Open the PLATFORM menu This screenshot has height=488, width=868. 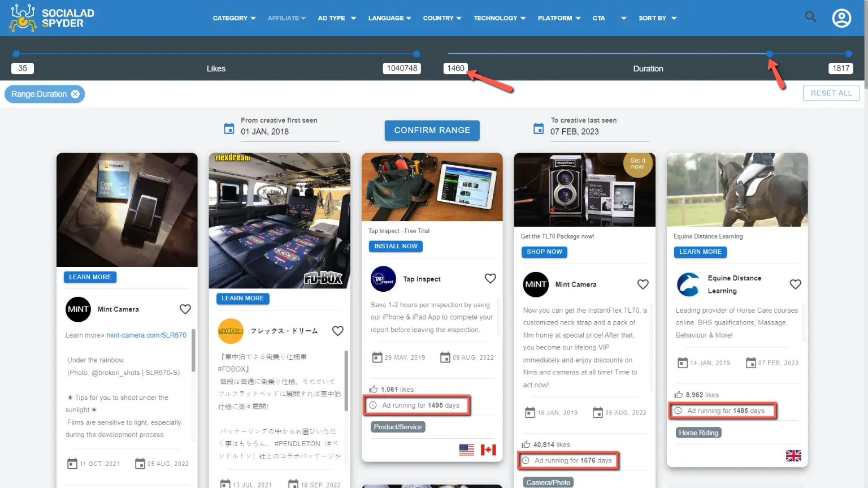pyautogui.click(x=559, y=18)
